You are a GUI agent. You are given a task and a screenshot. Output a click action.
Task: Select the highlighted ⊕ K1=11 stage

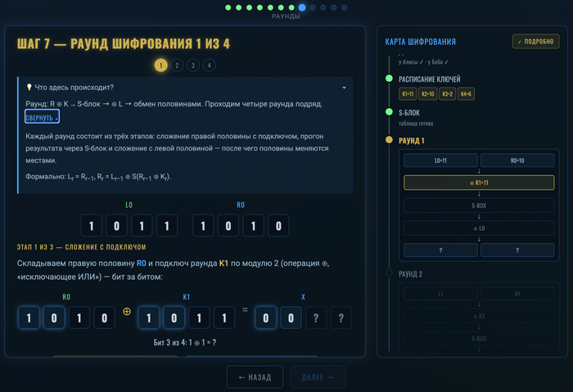click(479, 182)
